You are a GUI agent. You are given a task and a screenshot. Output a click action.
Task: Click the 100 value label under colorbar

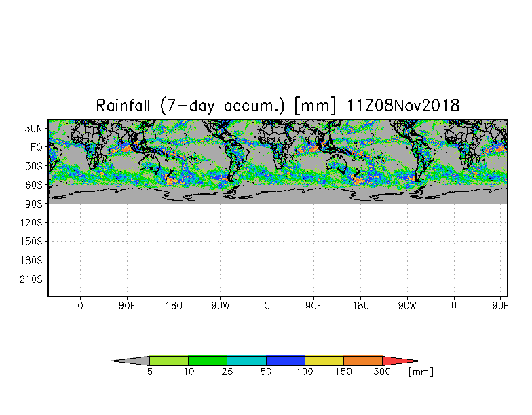coord(305,372)
